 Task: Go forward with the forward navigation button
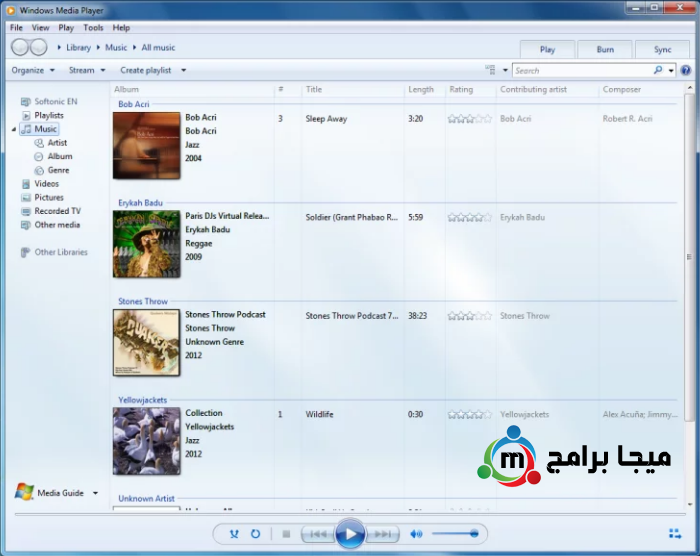38,47
